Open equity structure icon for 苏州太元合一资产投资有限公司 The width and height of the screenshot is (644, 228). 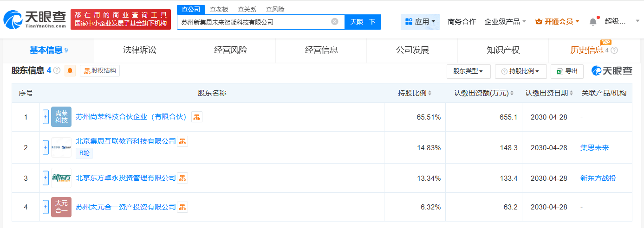182,207
